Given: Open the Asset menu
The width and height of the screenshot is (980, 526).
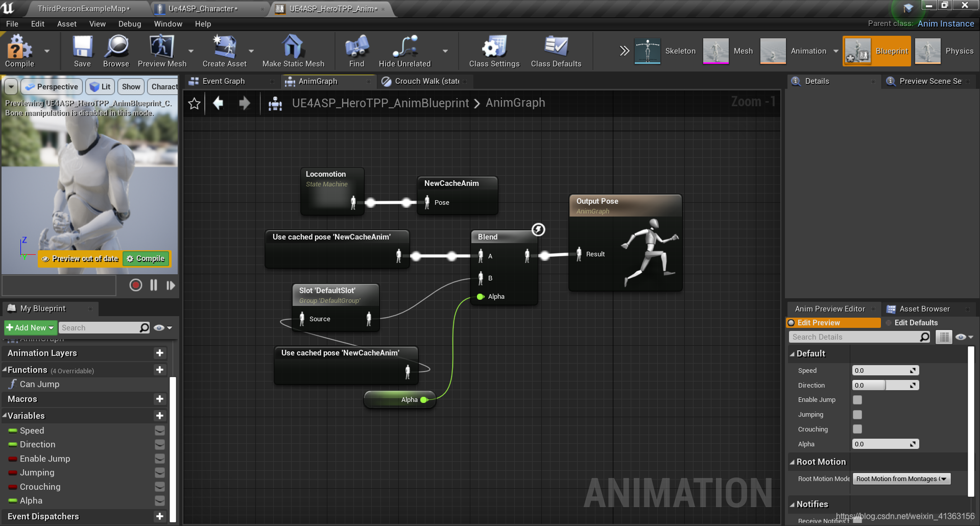Looking at the screenshot, I should pyautogui.click(x=67, y=24).
